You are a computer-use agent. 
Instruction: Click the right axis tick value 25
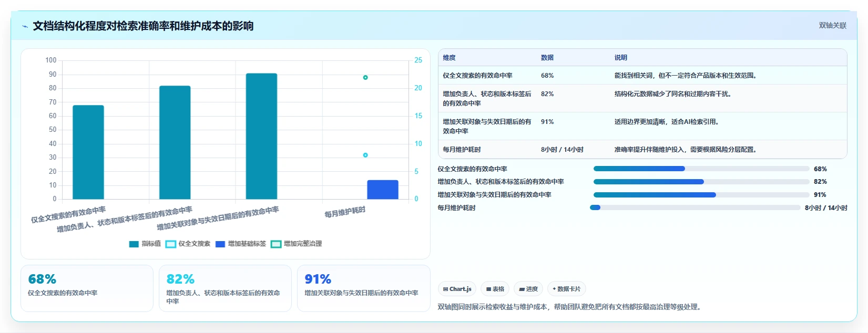click(418, 60)
